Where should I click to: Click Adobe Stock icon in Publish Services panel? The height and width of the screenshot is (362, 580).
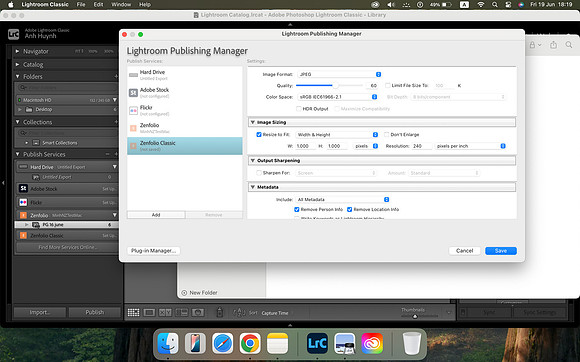pos(23,189)
